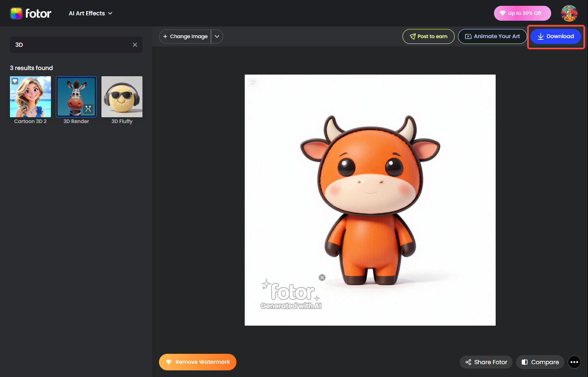Click the share icon inside Share Fotor
588x377 pixels.
[468, 362]
